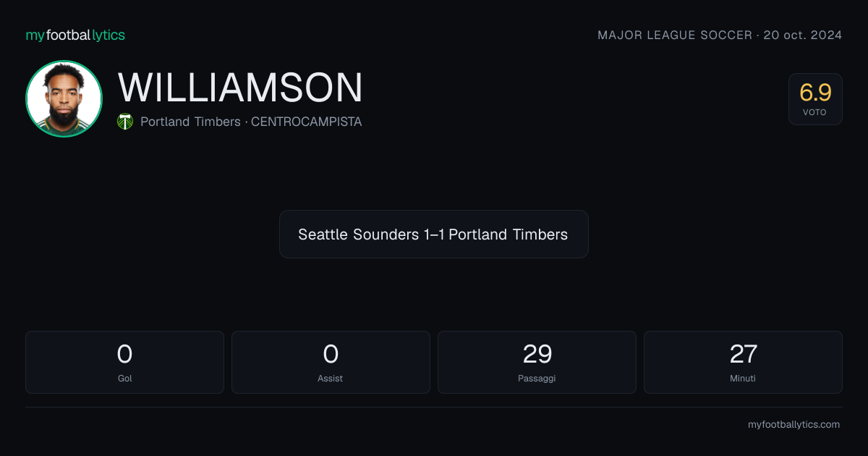Click the 27 minutes value
Viewport: 868px width, 456px height.
[743, 354]
